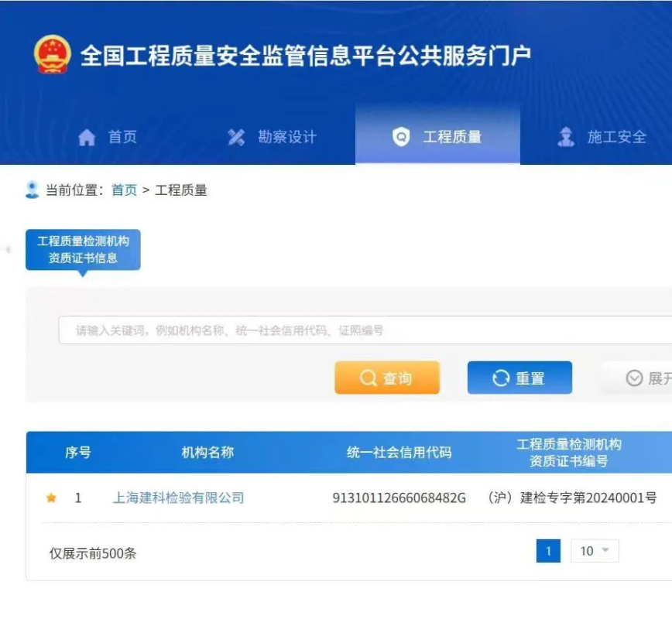
Task: Open the 10 per page dropdown
Action: coord(595,551)
